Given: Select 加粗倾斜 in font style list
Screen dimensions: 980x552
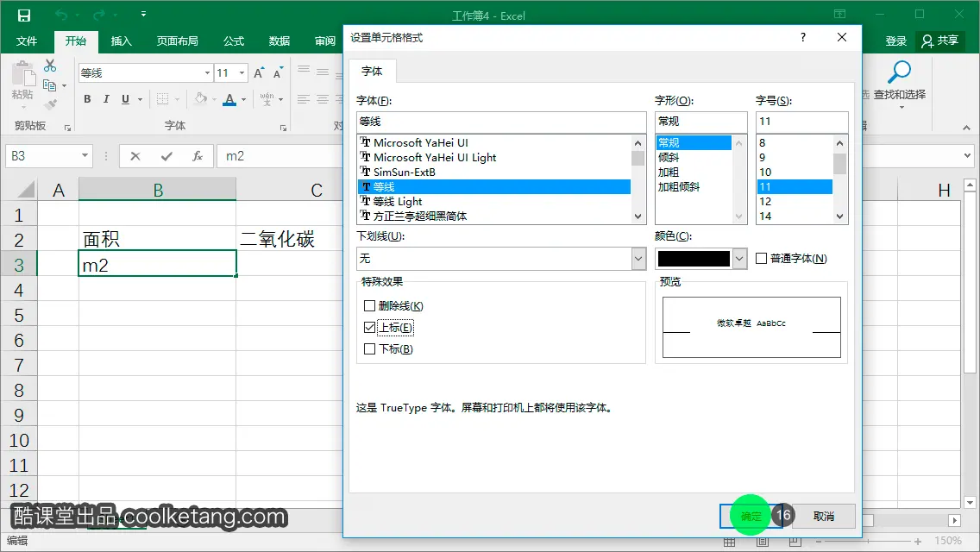Looking at the screenshot, I should (x=679, y=187).
